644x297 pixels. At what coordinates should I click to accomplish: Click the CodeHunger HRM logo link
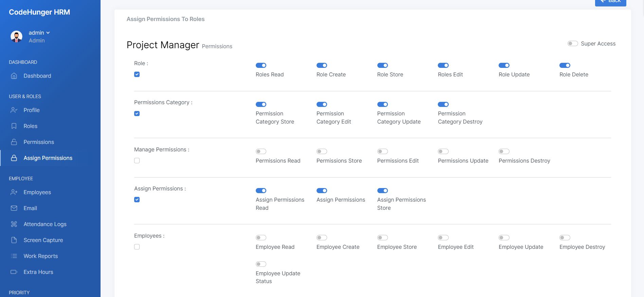[39, 12]
